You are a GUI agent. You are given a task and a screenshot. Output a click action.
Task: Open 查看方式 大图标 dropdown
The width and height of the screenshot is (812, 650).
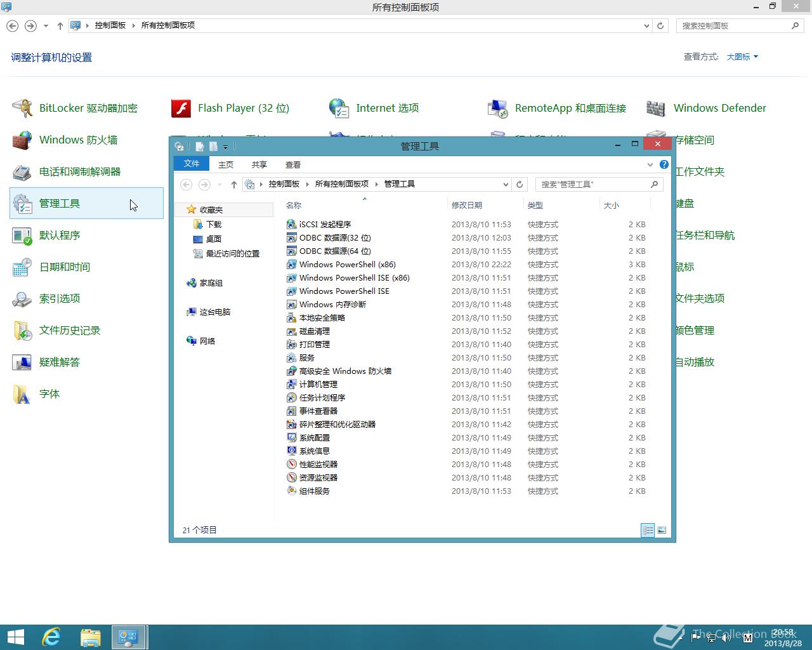click(x=742, y=56)
